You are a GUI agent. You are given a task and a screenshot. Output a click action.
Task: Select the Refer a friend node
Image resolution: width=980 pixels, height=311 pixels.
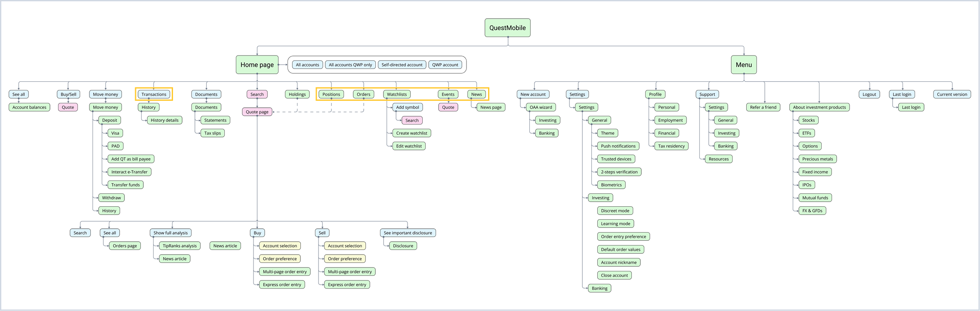click(x=763, y=107)
